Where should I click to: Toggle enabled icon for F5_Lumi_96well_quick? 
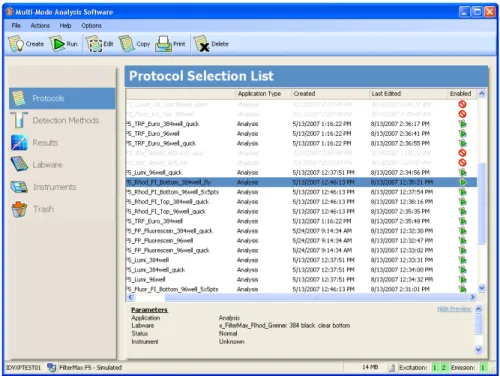coord(462,173)
